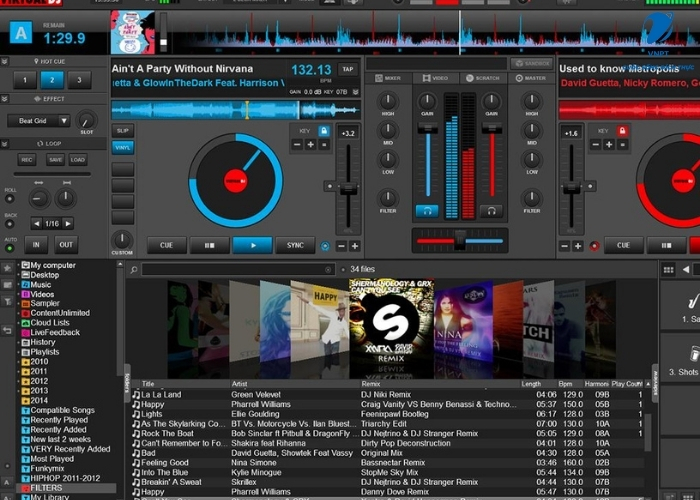The height and width of the screenshot is (500, 700).
Task: Click the loop IN button
Action: click(36, 245)
